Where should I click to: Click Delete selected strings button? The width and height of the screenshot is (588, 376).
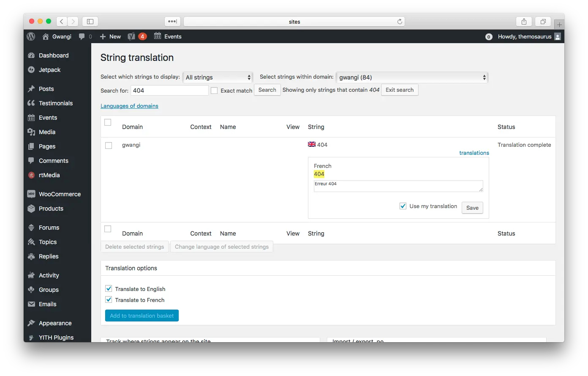135,247
